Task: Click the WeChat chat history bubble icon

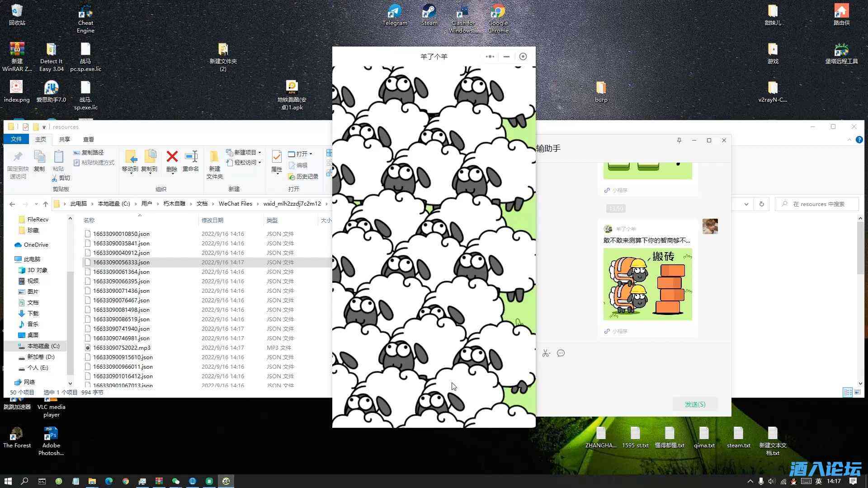Action: (x=561, y=353)
